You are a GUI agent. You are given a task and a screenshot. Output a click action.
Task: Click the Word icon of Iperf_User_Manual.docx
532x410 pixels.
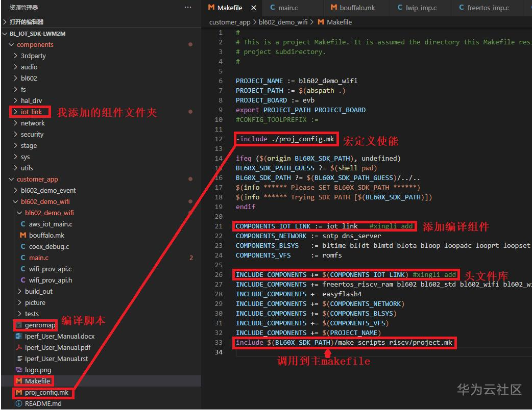19,336
